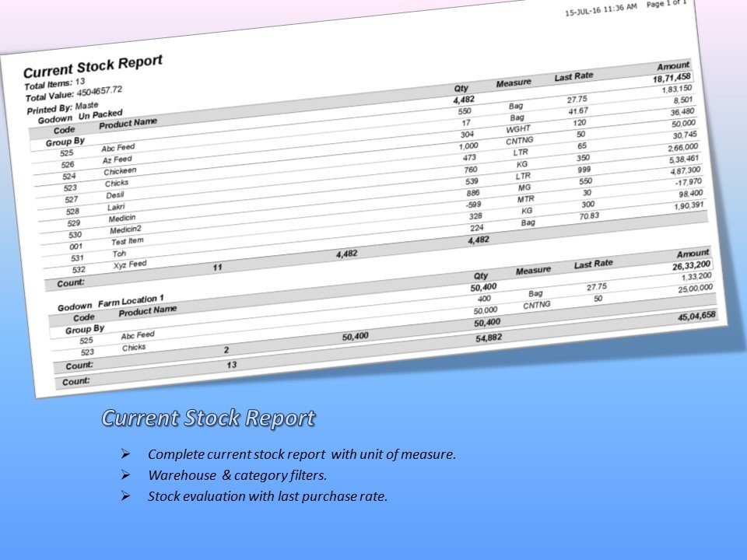Click the "MTR" measure unit
747x560 pixels.
click(525, 199)
